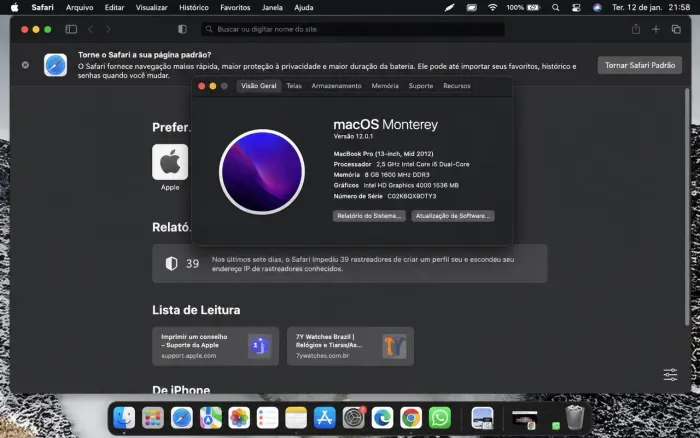Activate Siri from the menu bar
Image resolution: width=700 pixels, height=438 pixels.
coord(597,7)
